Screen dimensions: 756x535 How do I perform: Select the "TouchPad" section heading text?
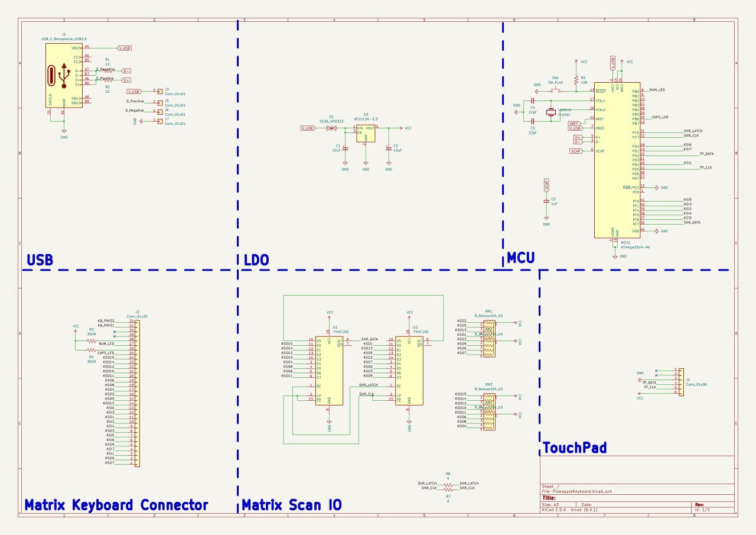[574, 448]
